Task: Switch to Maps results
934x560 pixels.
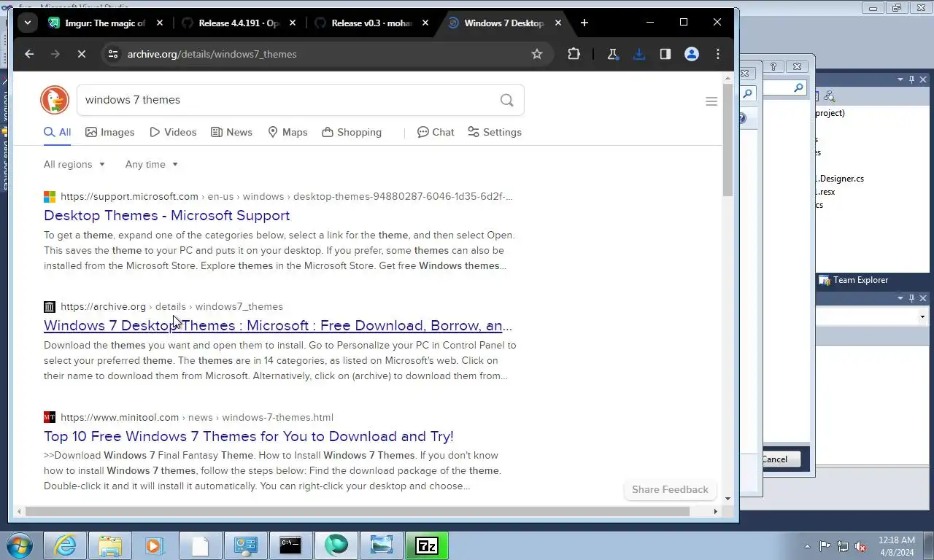Action: pos(287,132)
